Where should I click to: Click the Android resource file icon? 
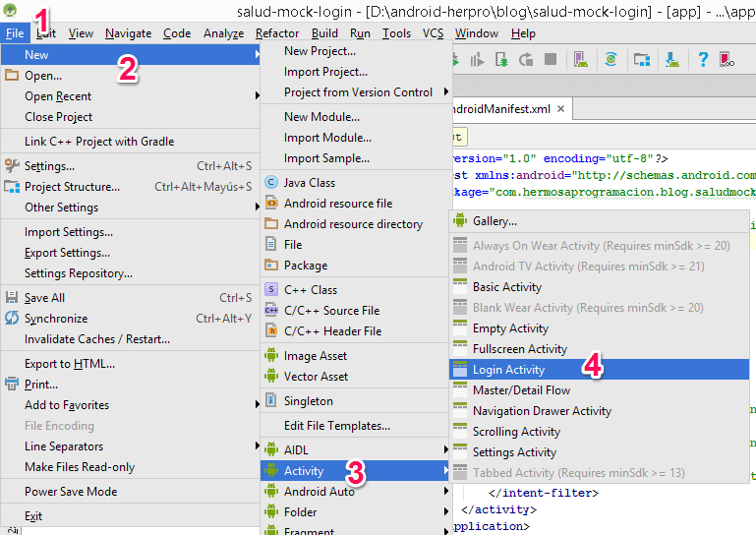pos(271,204)
